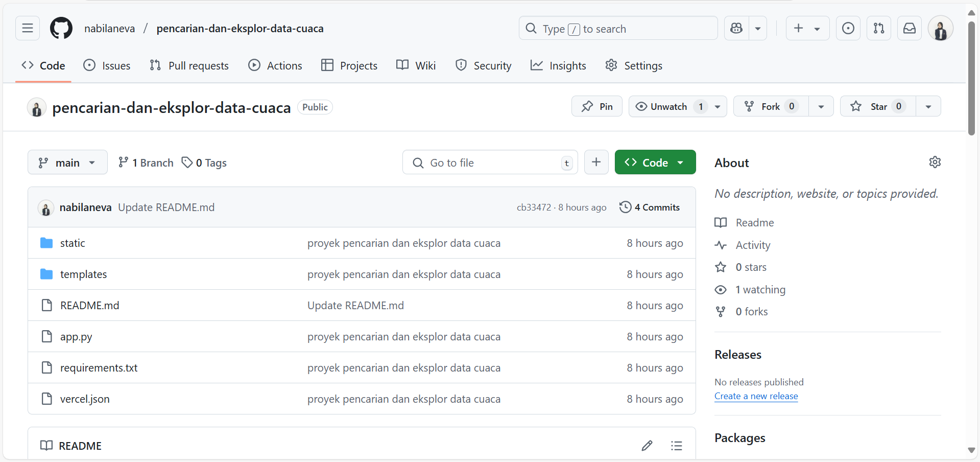View the 4 Commits history
This screenshot has width=980, height=462.
point(650,207)
